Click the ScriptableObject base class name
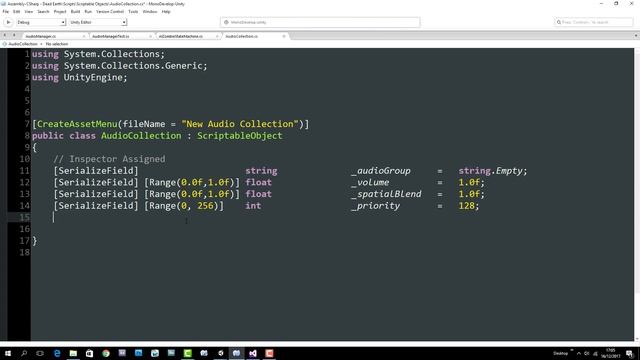The image size is (640, 360). [240, 136]
